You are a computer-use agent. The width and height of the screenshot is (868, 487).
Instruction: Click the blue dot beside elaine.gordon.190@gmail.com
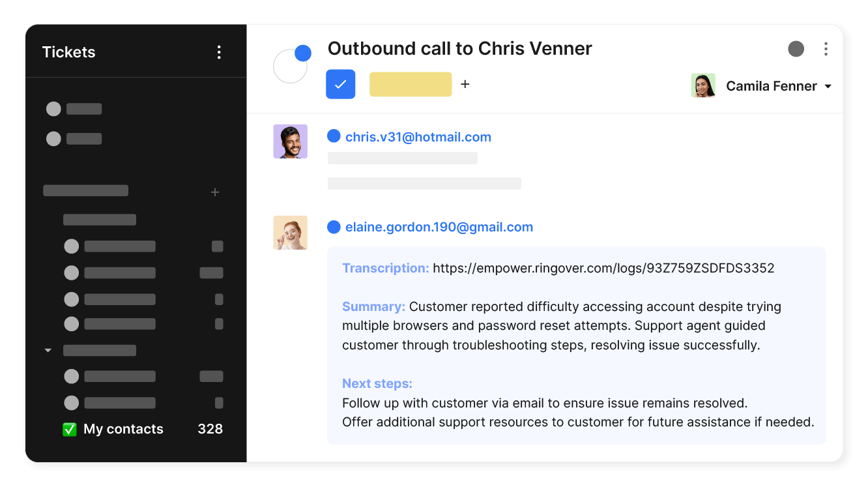tap(334, 227)
